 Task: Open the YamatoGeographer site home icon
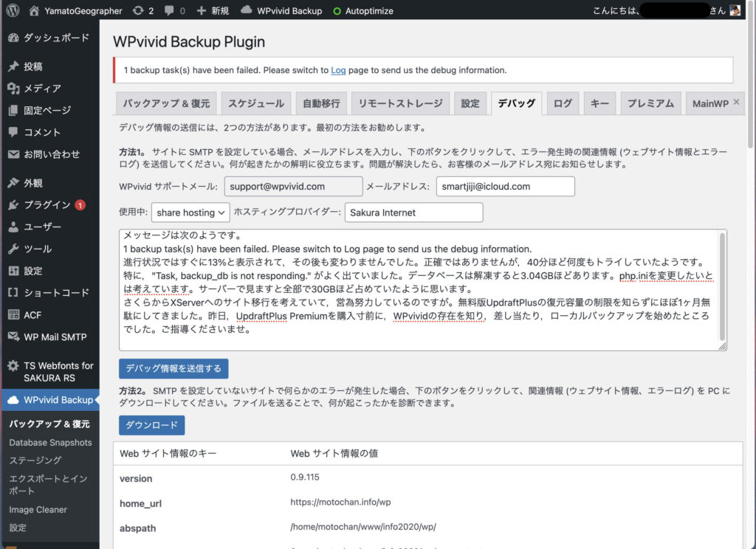point(34,10)
